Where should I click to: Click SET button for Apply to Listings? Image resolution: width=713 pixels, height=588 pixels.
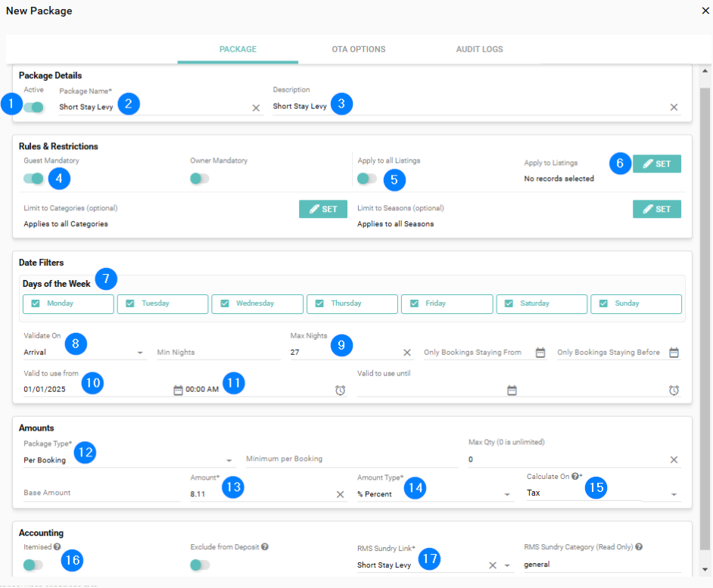pyautogui.click(x=656, y=163)
